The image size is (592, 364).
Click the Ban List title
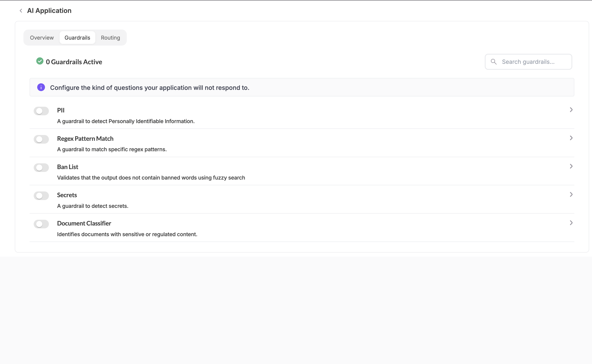tap(68, 167)
